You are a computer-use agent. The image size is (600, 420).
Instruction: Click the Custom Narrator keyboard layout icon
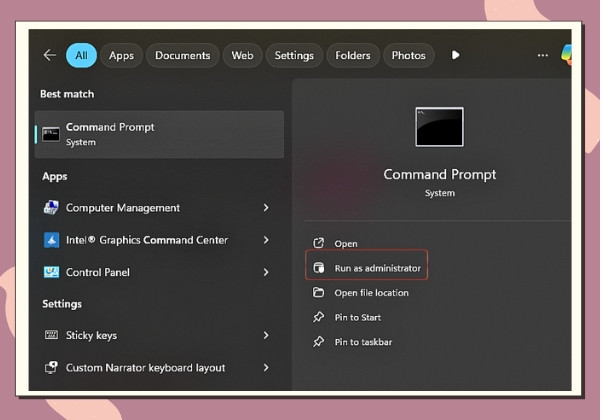[x=51, y=368]
